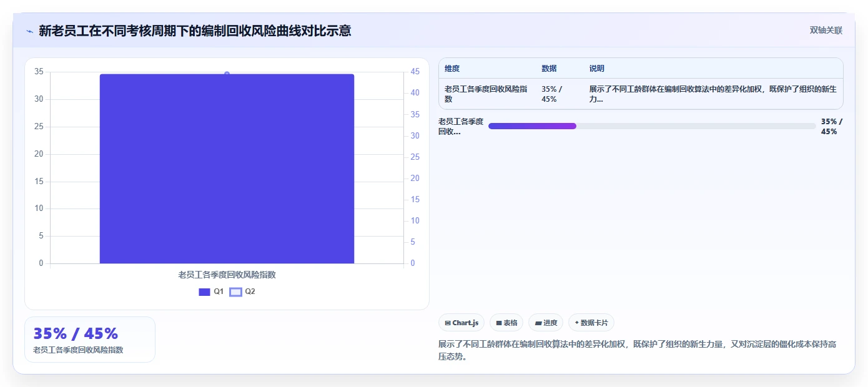The width and height of the screenshot is (868, 387).
Task: Click the page title 新老员工在不同考核周期
Action: pos(195,31)
